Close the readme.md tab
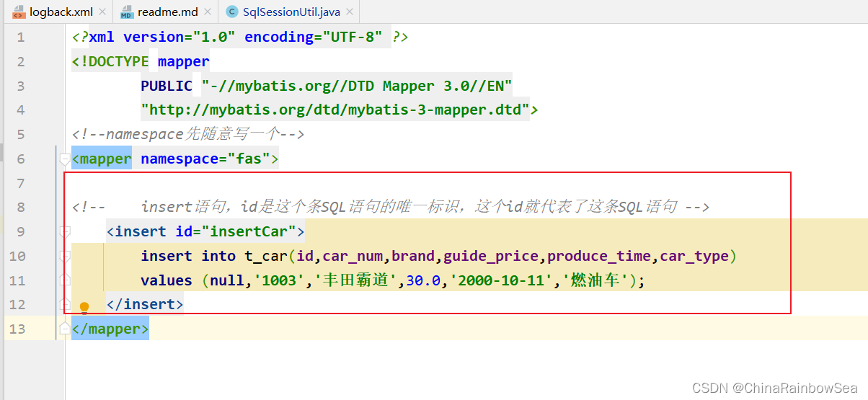 pyautogui.click(x=207, y=12)
